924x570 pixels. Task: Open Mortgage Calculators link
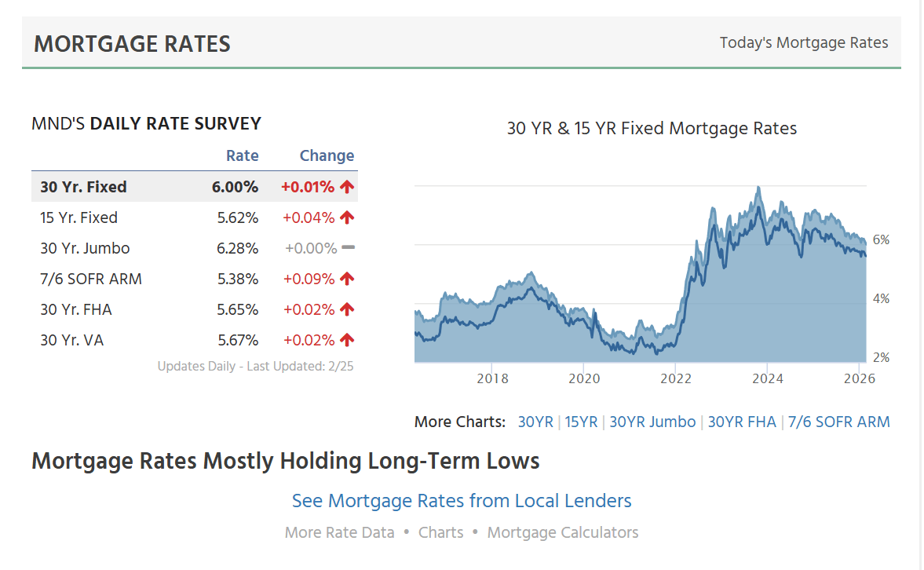tap(563, 532)
